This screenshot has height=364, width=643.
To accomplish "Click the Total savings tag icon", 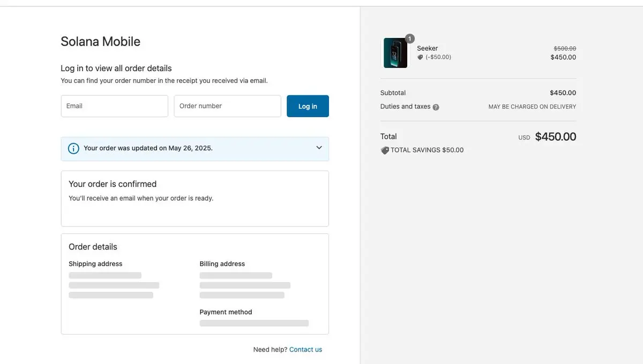I will tap(385, 150).
